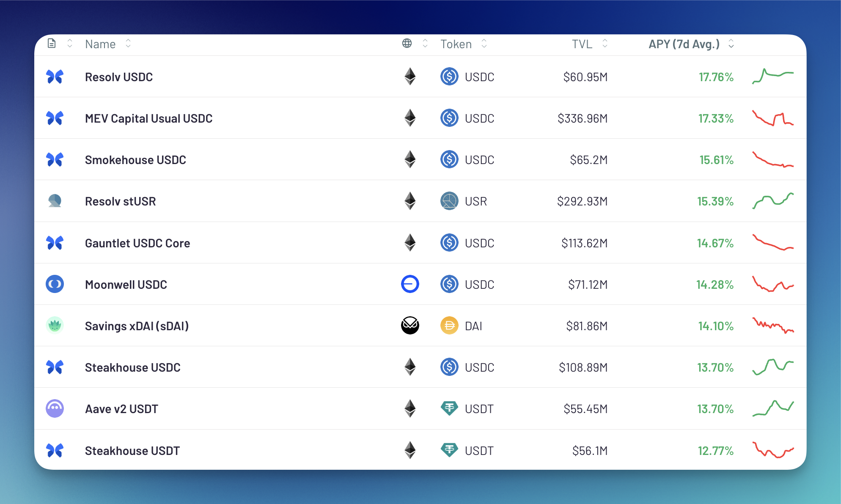Sort the table by Token
841x504 pixels.
[x=456, y=44]
